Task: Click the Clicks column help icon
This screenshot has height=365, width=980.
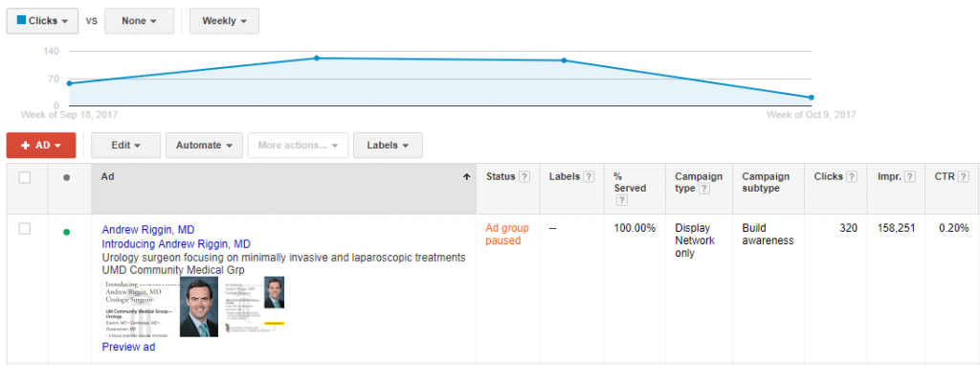Action: click(852, 177)
